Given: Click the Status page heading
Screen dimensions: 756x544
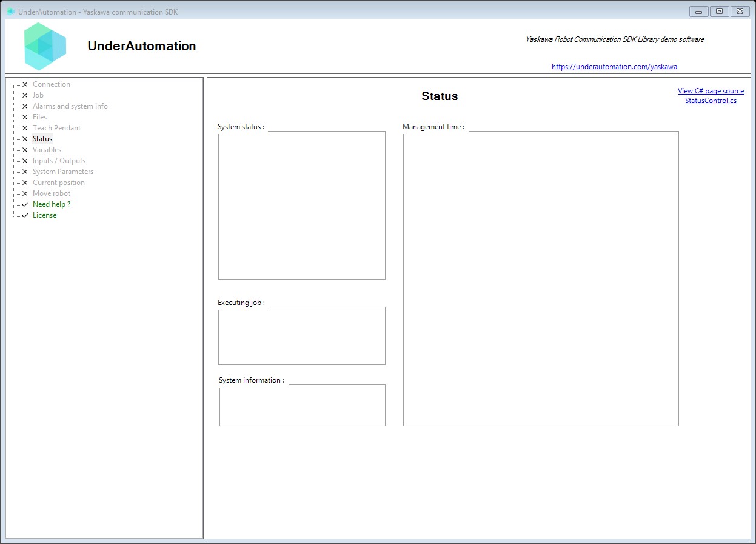Looking at the screenshot, I should 440,96.
